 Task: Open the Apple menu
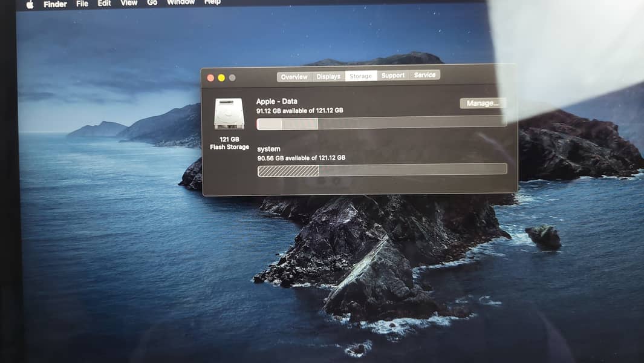[x=30, y=4]
